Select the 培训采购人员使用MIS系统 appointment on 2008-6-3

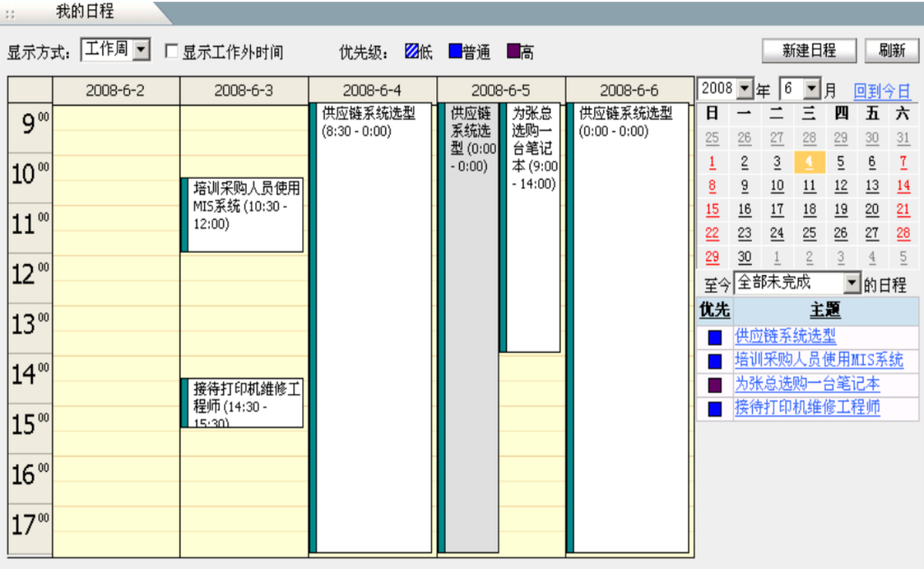click(x=242, y=215)
